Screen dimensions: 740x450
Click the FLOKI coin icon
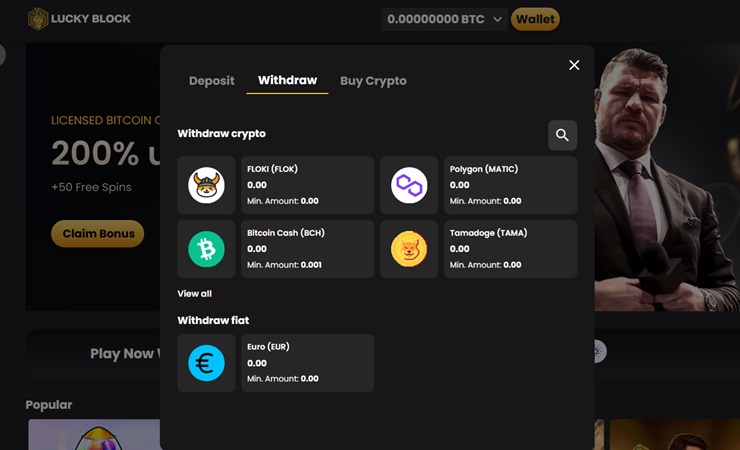click(206, 185)
